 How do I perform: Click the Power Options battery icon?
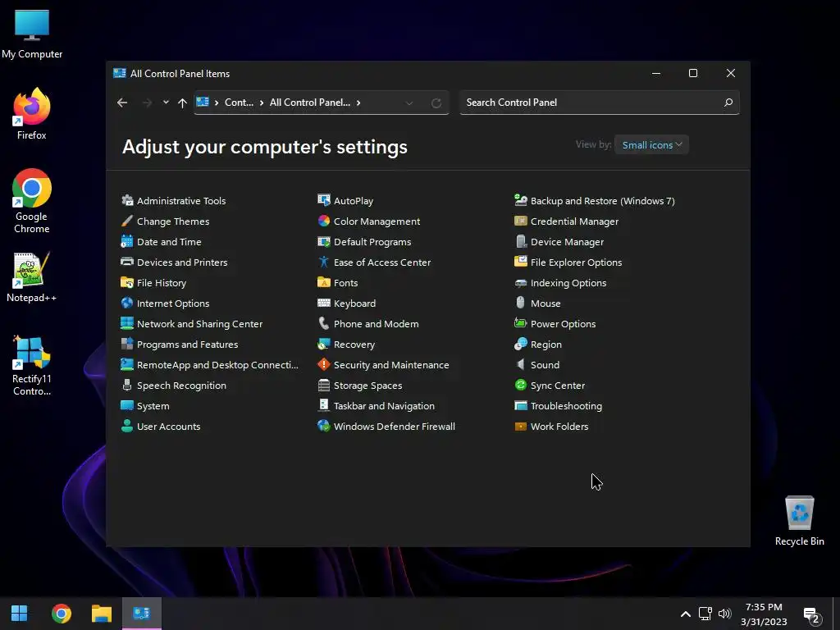coord(521,323)
